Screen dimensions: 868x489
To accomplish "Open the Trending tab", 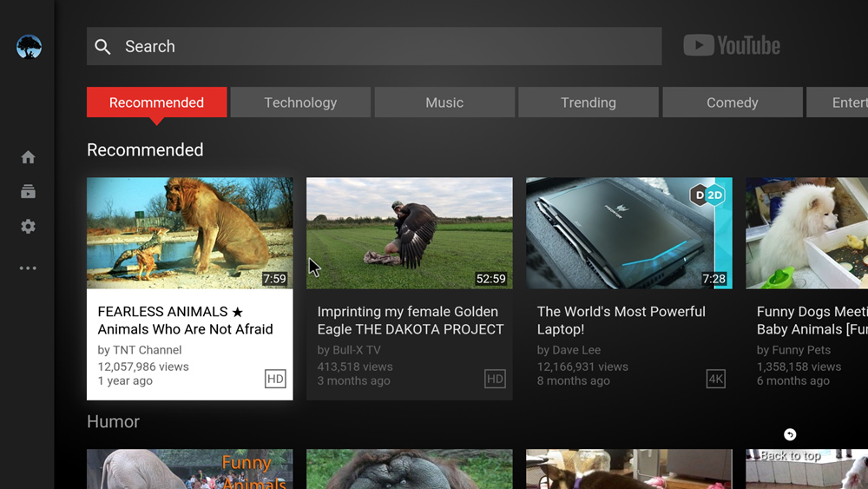I will 589,102.
